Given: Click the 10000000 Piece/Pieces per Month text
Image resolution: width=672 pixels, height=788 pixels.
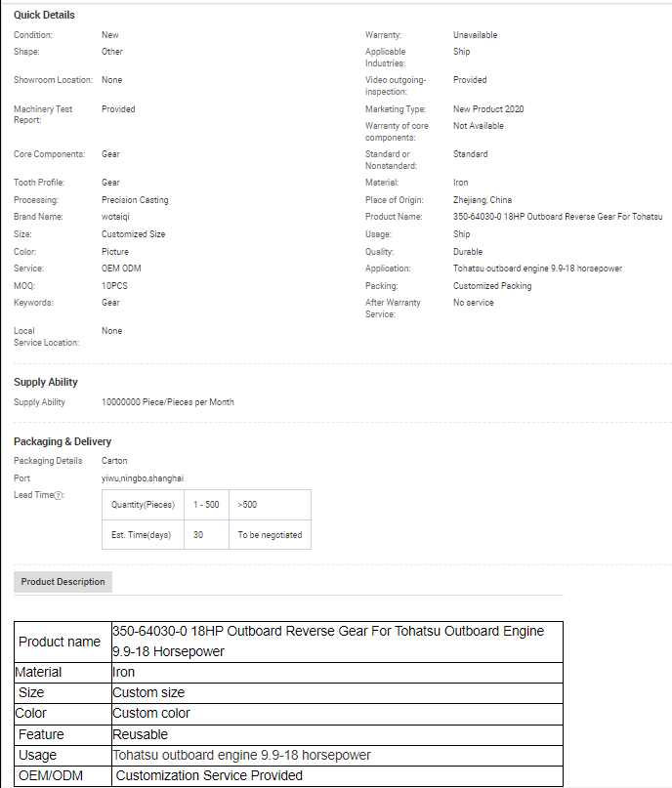Looking at the screenshot, I should click(x=167, y=402).
